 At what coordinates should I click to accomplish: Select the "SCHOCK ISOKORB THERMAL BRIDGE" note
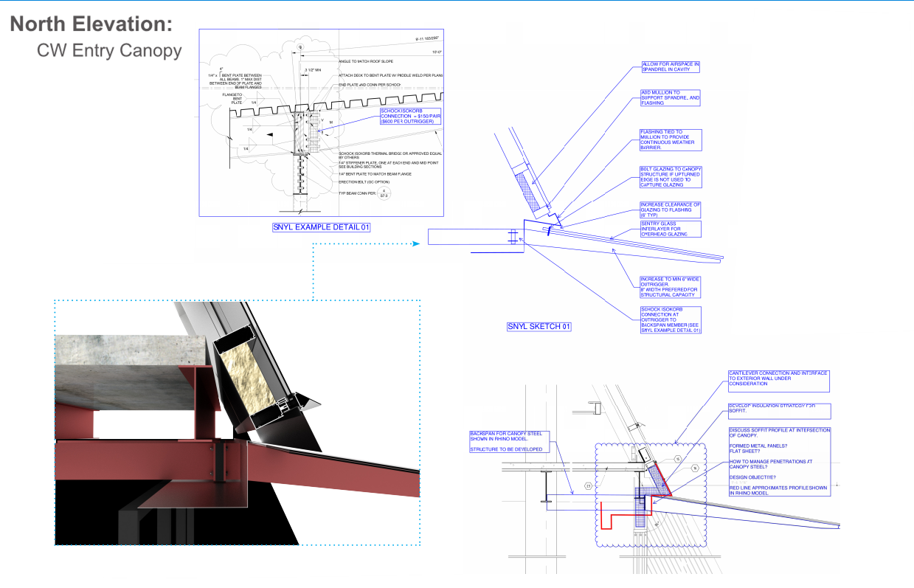point(390,156)
